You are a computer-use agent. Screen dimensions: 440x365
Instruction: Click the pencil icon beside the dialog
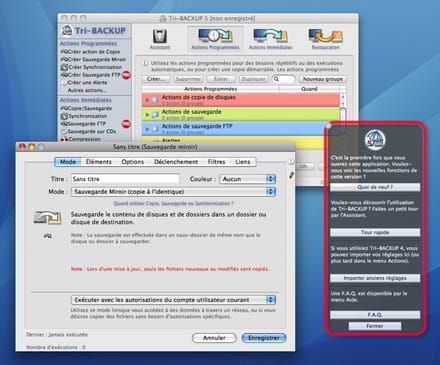292,175
